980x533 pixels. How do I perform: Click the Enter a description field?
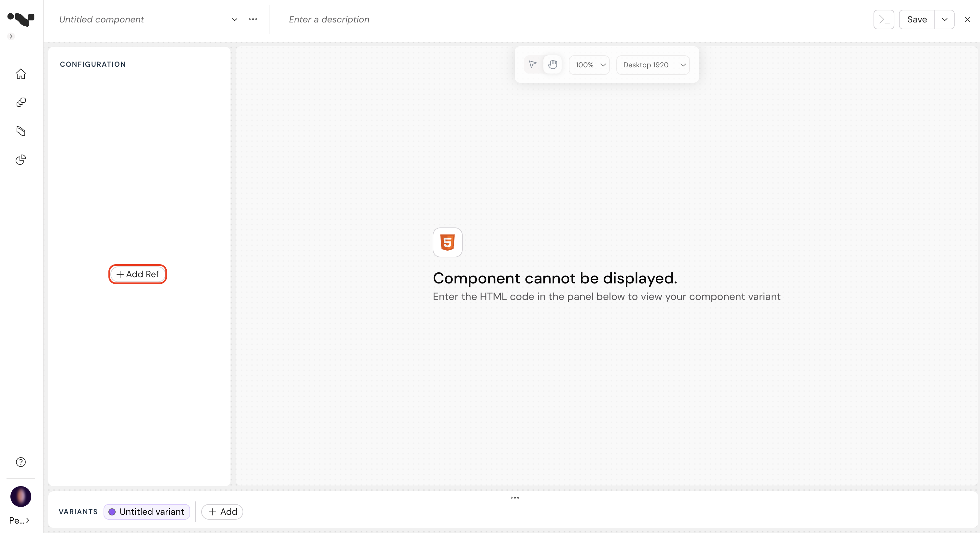click(x=329, y=20)
